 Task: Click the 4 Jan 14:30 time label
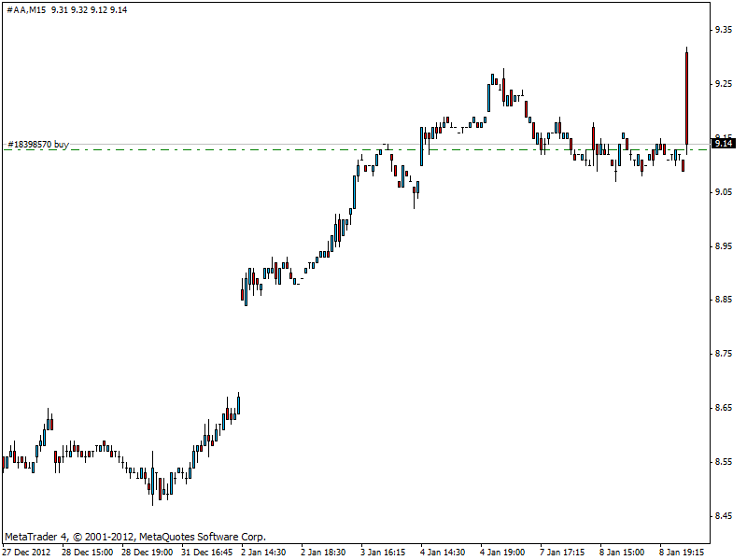coord(443,553)
